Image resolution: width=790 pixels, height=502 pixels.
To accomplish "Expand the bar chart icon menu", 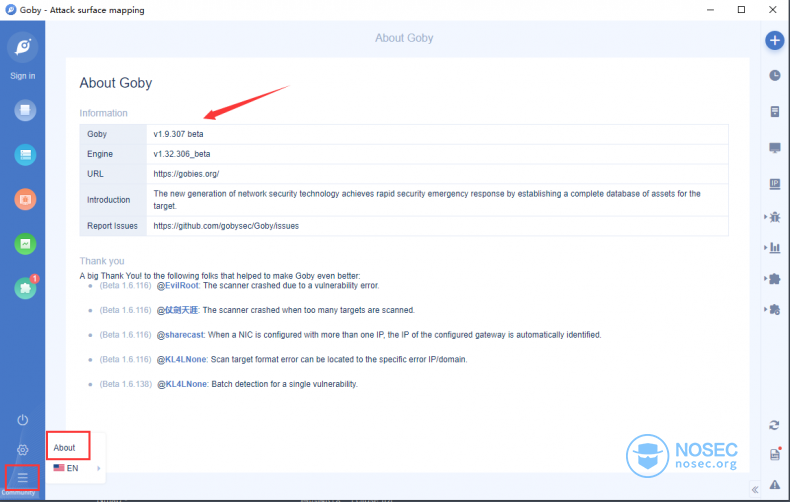I will pyautogui.click(x=773, y=247).
